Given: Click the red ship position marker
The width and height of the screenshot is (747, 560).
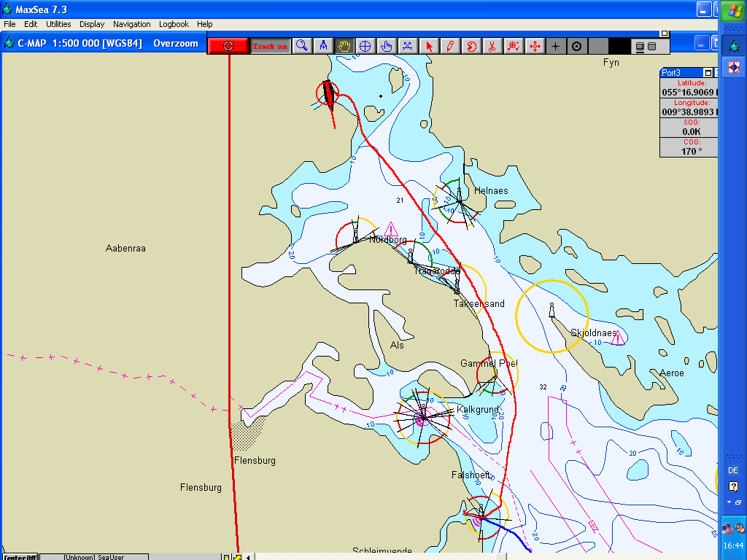Looking at the screenshot, I should [x=328, y=93].
